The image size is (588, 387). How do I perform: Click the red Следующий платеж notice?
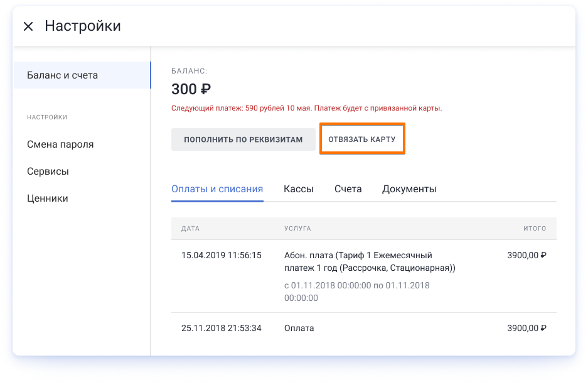pyautogui.click(x=306, y=108)
